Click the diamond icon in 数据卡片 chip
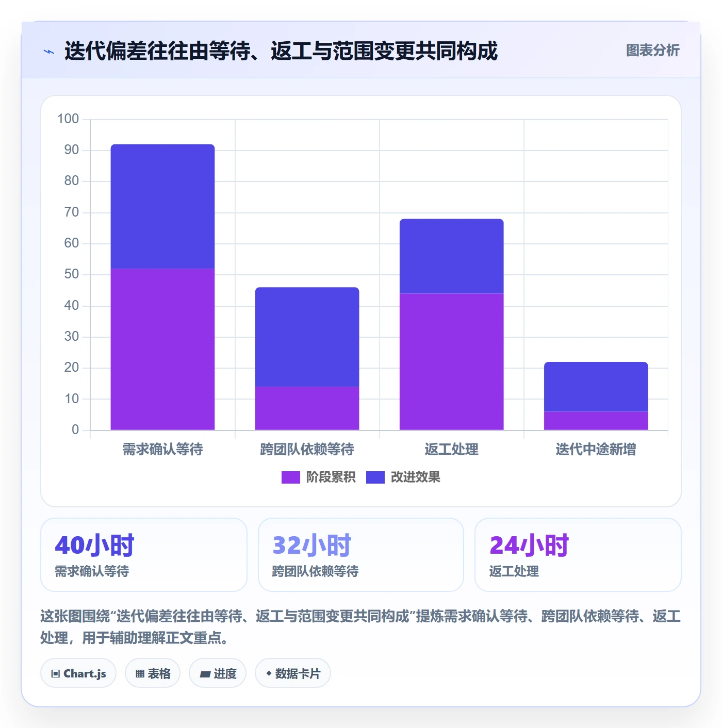The width and height of the screenshot is (722, 728). click(269, 673)
